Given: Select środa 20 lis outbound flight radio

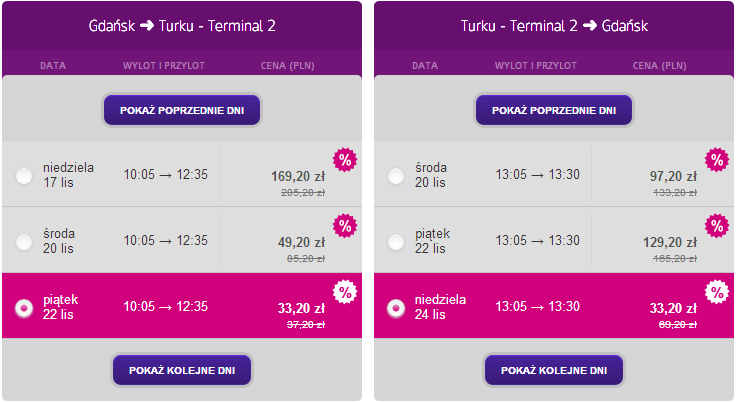Looking at the screenshot, I should click(24, 241).
